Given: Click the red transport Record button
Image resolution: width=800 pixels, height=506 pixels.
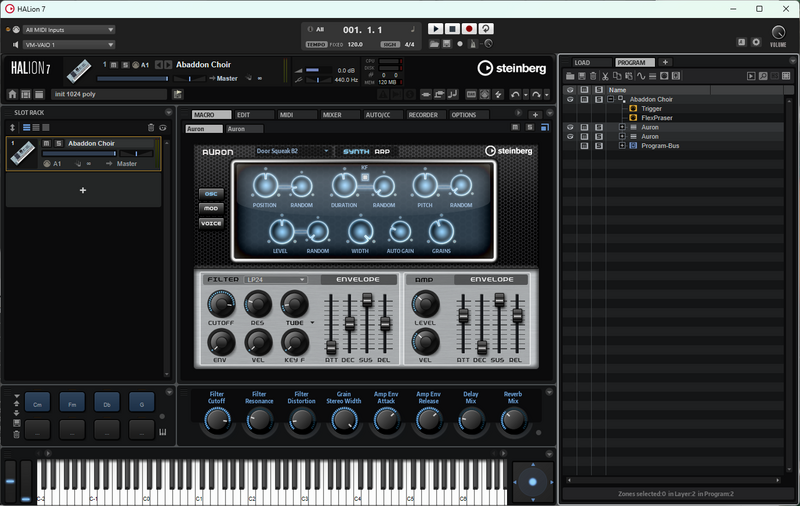Looking at the screenshot, I should click(469, 29).
